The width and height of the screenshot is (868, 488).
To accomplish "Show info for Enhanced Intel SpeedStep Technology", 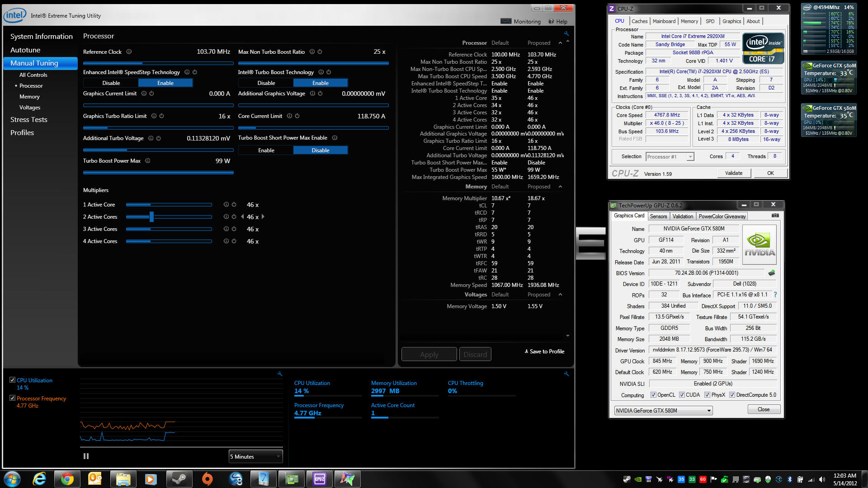I will pos(187,72).
